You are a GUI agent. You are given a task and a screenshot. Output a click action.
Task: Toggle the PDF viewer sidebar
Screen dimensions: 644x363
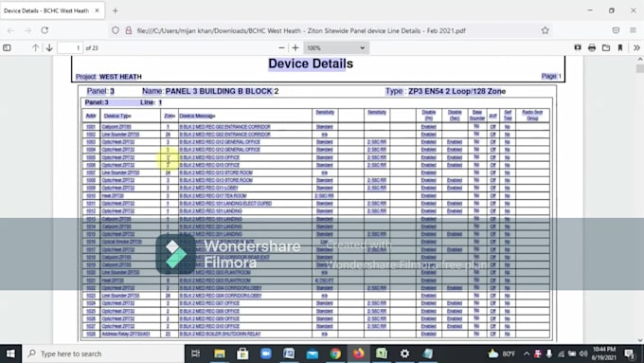coord(7,48)
